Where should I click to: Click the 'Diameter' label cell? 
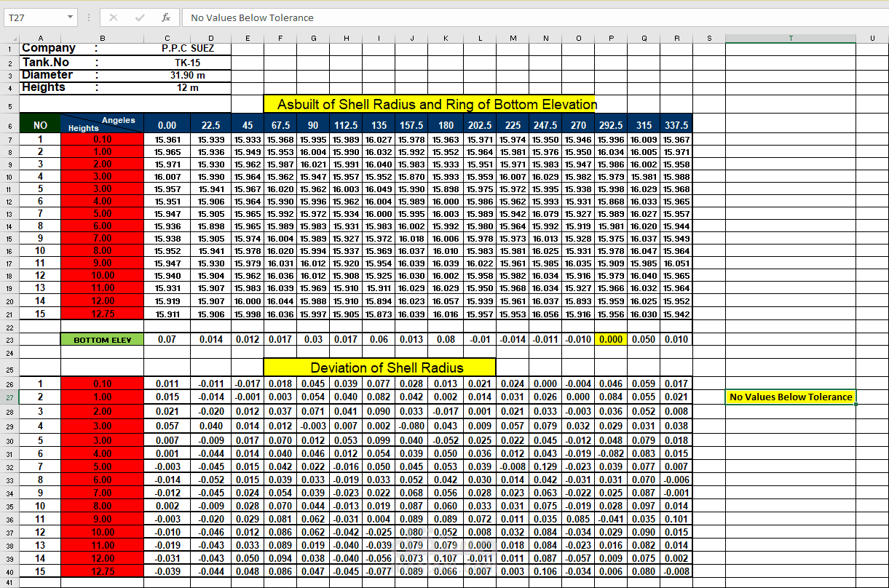47,74
